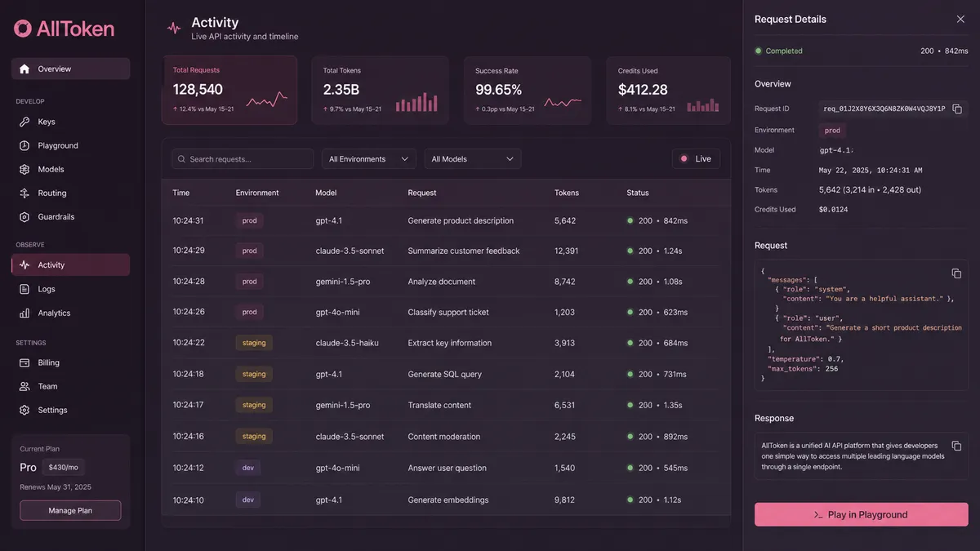Click the 12,391 tokens value
The image size is (980, 551).
567,251
